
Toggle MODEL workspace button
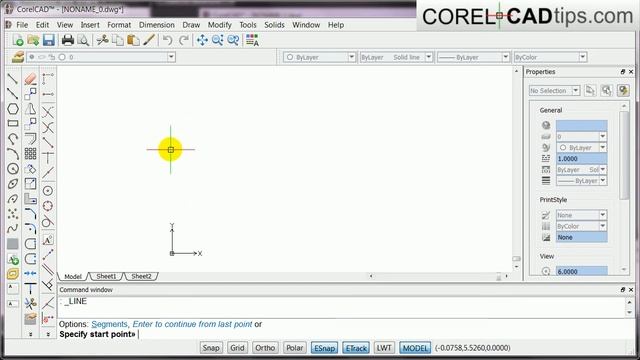pyautogui.click(x=415, y=348)
